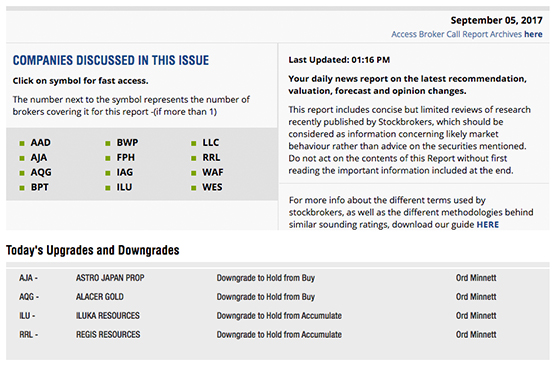555x366 pixels.
Task: Download the ratings guide via HERE link
Action: [x=488, y=225]
